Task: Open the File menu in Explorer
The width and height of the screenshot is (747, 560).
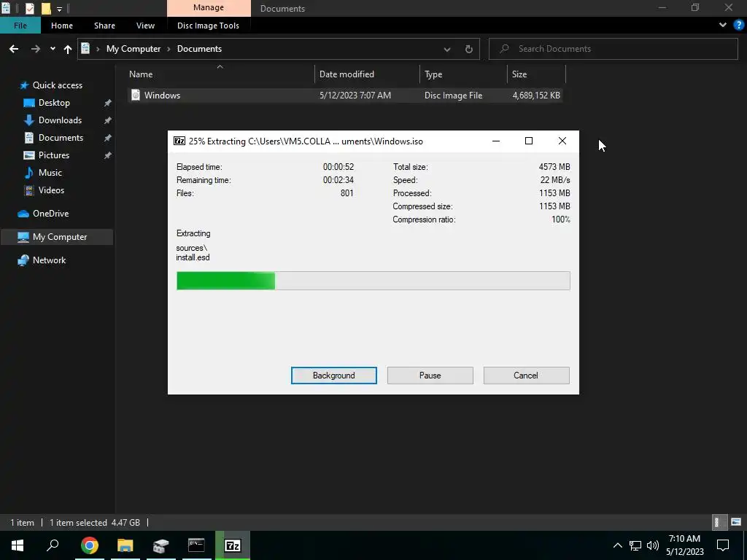Action: pos(20,26)
